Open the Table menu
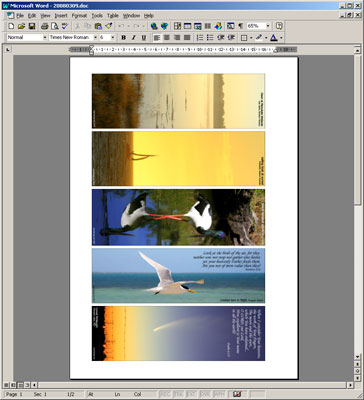The image size is (364, 400). point(113,16)
